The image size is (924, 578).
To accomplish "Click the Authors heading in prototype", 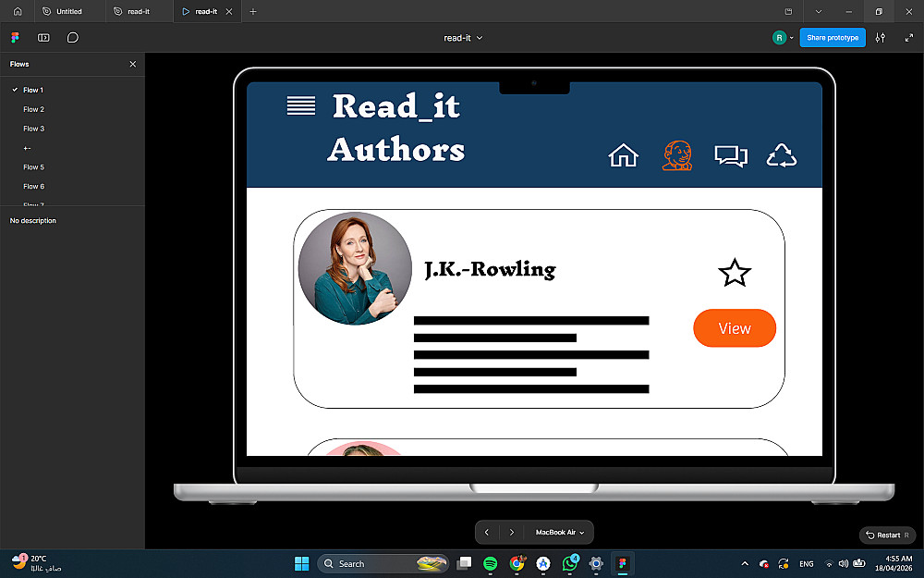I will [396, 149].
